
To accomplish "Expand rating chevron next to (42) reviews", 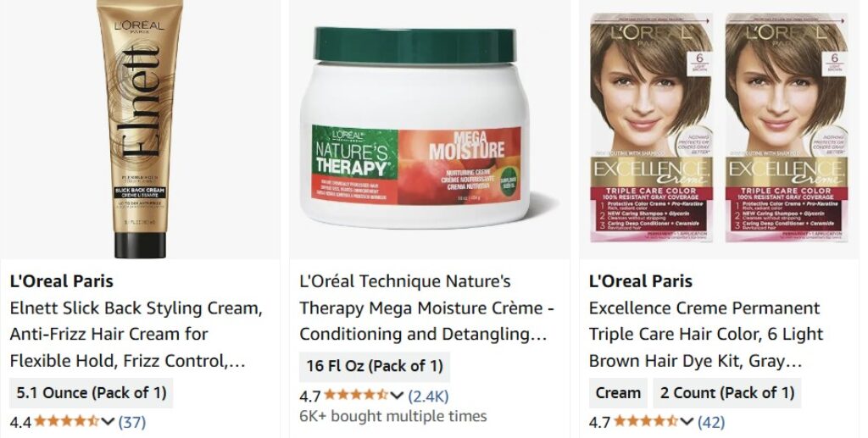I will pyautogui.click(x=687, y=423).
